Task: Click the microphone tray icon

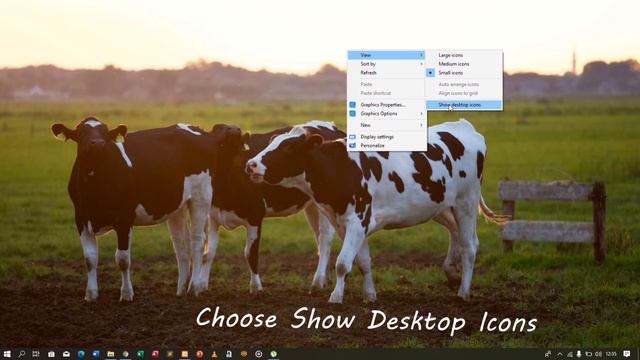Action: 579,354
